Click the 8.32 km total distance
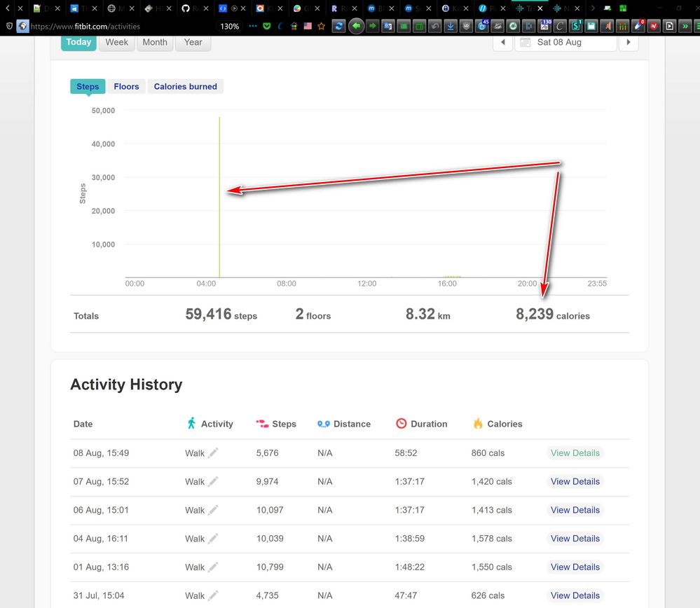This screenshot has height=608, width=700. click(x=427, y=315)
